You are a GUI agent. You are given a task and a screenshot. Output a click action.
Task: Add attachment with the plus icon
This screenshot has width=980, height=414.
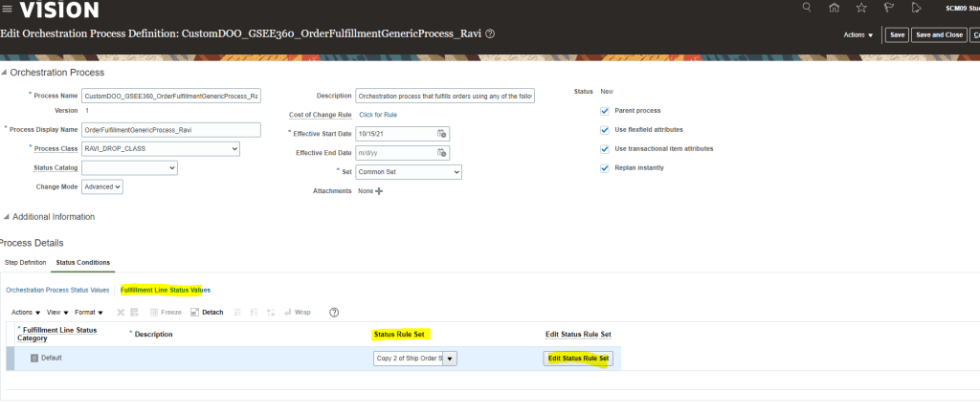tap(379, 191)
